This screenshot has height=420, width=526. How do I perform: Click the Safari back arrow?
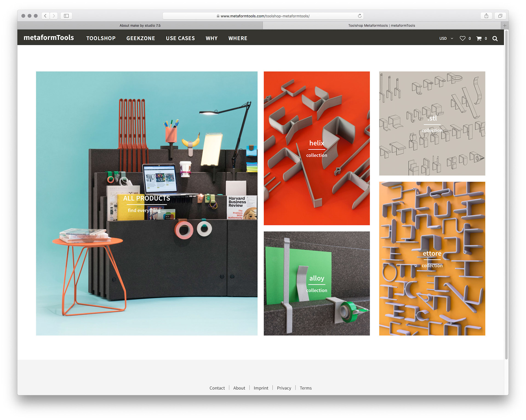pyautogui.click(x=45, y=16)
